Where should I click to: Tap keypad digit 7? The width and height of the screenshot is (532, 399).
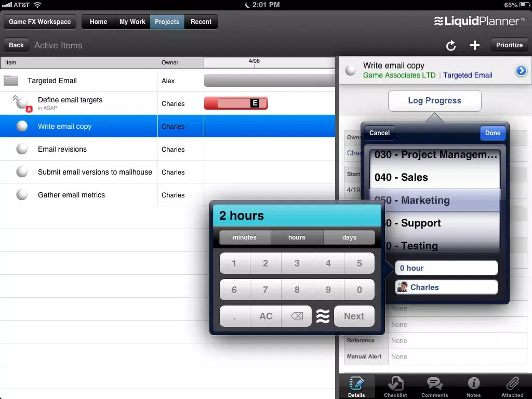point(265,290)
